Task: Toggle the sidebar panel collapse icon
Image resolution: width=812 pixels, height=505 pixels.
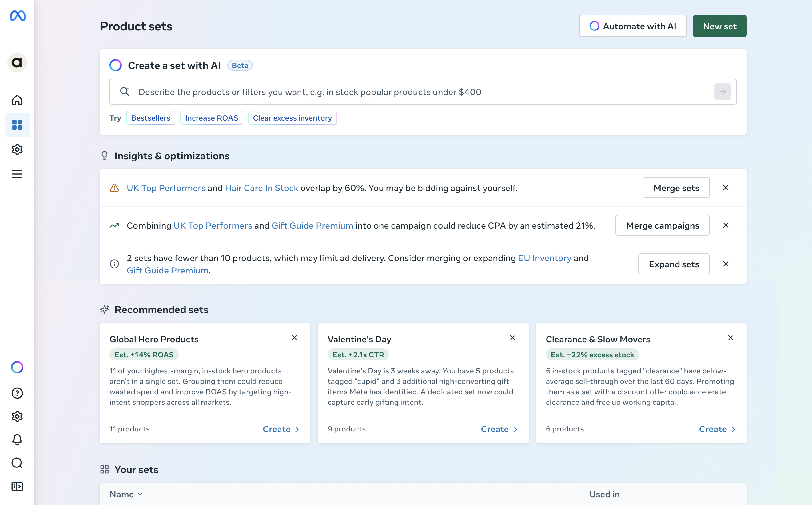Action: click(x=17, y=487)
